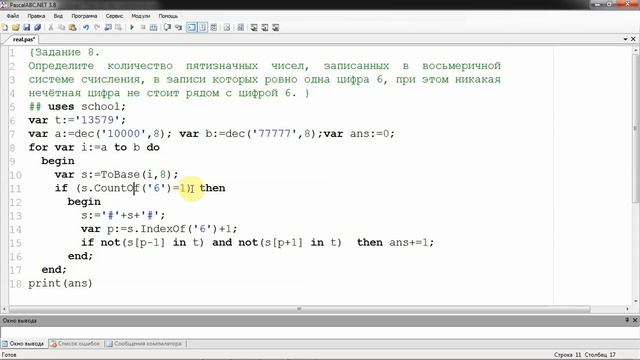Click the word 'school' on line 5
640x360 pixels.
100,107
